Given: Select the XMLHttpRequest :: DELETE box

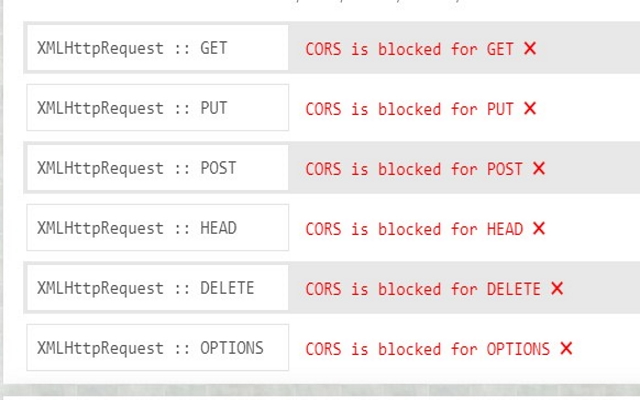Looking at the screenshot, I should pyautogui.click(x=157, y=288).
